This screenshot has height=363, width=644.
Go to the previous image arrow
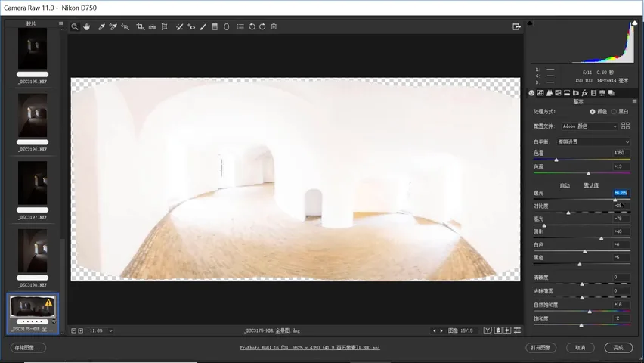(x=435, y=330)
